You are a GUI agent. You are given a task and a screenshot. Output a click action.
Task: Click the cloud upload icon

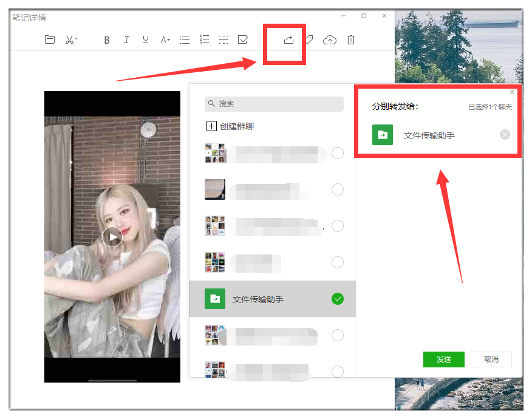point(329,40)
